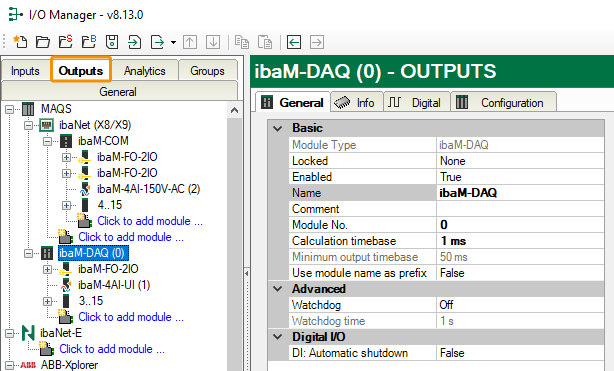This screenshot has width=614, height=371.
Task: Open the Info tab
Action: 357,103
